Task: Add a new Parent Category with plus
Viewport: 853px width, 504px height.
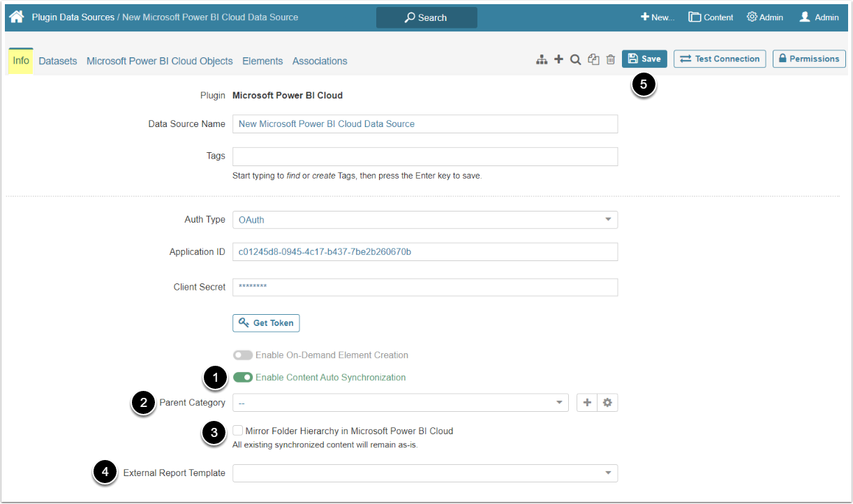Action: (587, 403)
